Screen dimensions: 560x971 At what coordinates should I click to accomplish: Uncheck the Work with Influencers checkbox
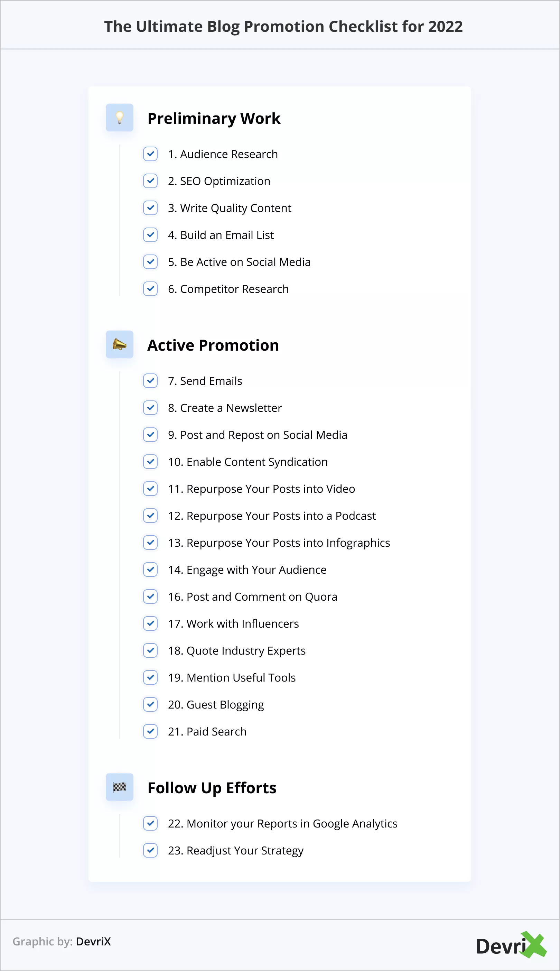coord(150,623)
